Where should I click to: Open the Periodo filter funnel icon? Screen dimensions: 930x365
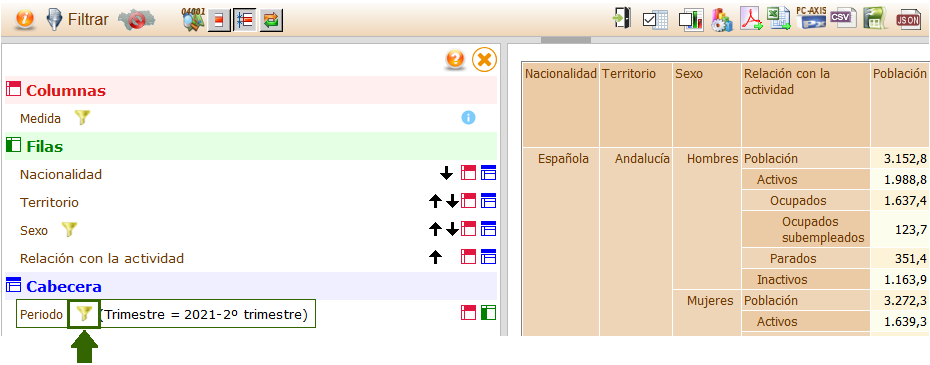pos(85,314)
